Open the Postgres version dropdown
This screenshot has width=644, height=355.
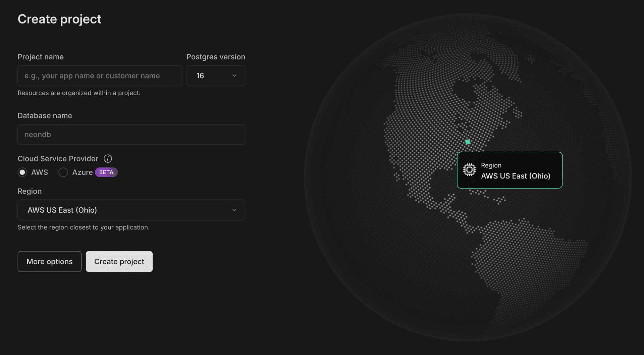pyautogui.click(x=216, y=75)
